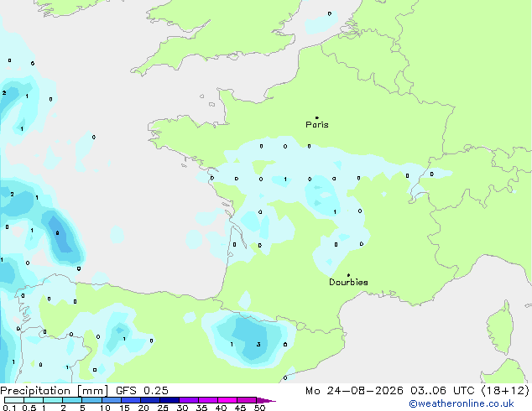The width and height of the screenshot is (532, 411).
Task: Click the Corsica island on the map
Action: point(501,328)
